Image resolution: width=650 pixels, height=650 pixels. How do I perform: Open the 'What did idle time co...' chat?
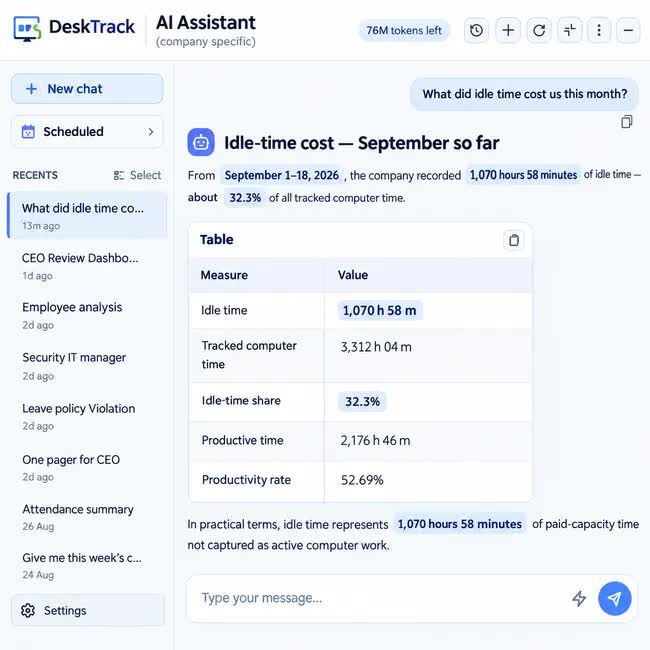(x=87, y=216)
